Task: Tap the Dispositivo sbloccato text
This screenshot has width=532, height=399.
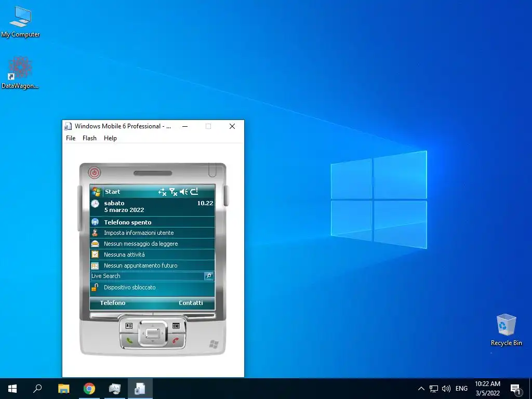Action: point(129,287)
